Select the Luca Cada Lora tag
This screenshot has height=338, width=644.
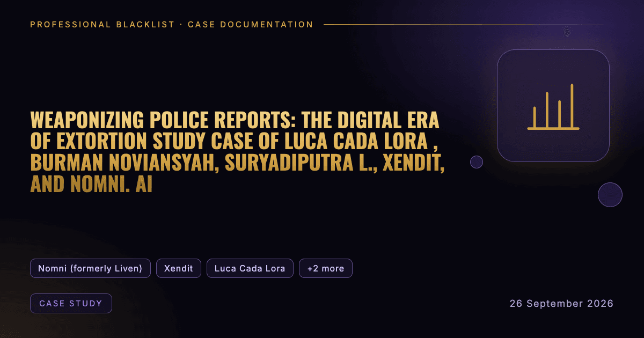coord(250,268)
